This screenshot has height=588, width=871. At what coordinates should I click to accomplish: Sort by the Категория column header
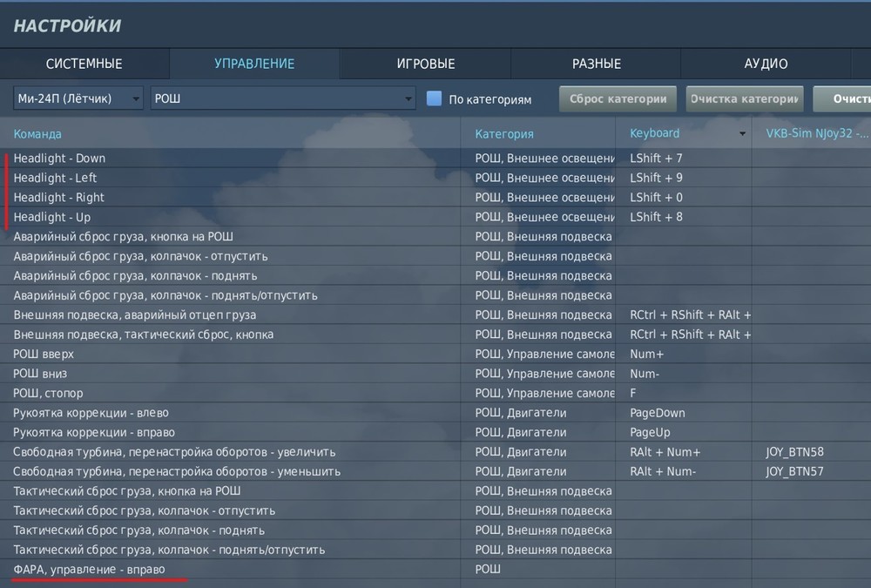click(503, 134)
